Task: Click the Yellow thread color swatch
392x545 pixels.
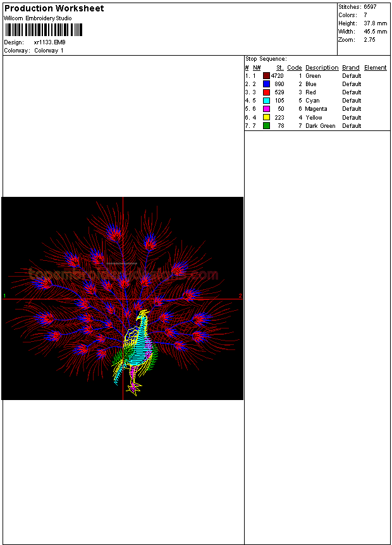Action: [x=266, y=118]
